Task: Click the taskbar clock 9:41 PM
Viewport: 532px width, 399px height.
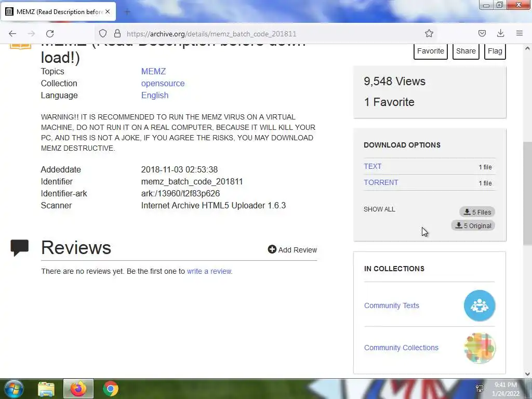Action: pos(506,385)
